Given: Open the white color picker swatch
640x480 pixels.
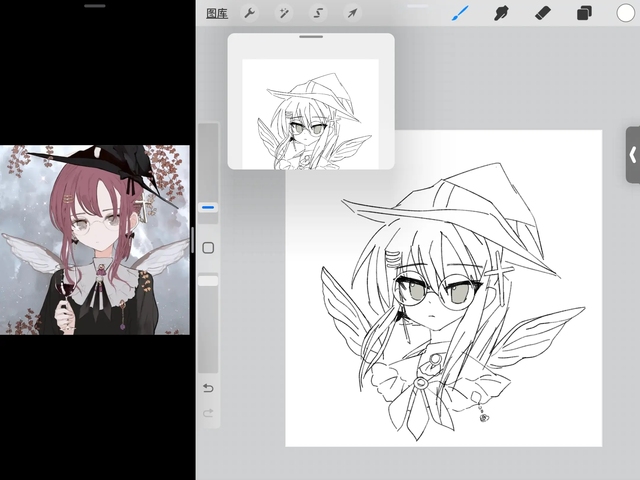Looking at the screenshot, I should [x=625, y=13].
